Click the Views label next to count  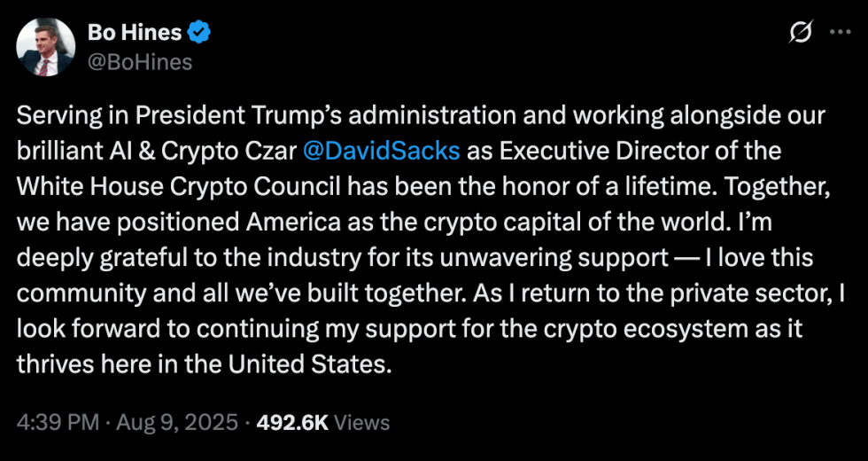point(362,423)
